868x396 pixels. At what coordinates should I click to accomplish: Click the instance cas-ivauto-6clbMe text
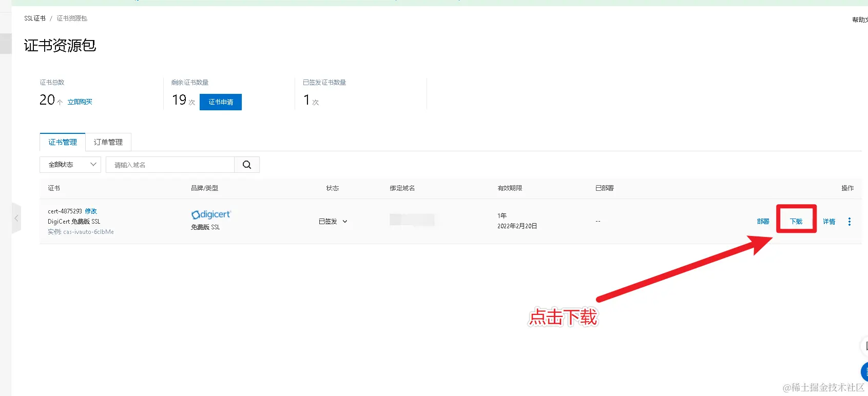pos(88,232)
